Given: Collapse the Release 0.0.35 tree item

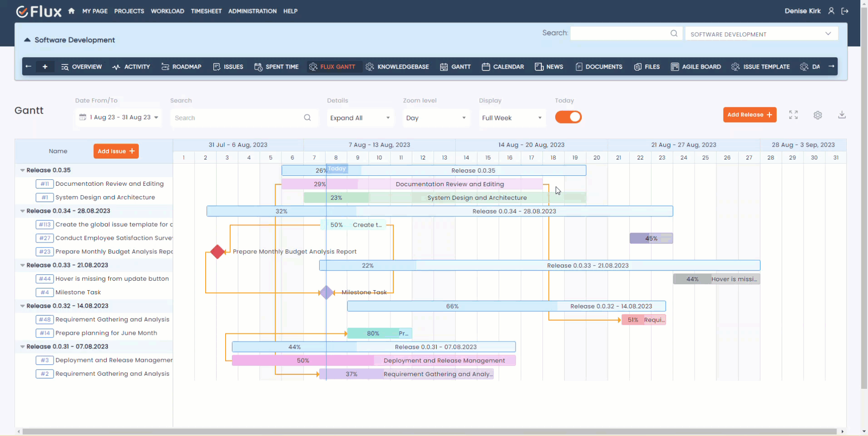Looking at the screenshot, I should pos(22,170).
